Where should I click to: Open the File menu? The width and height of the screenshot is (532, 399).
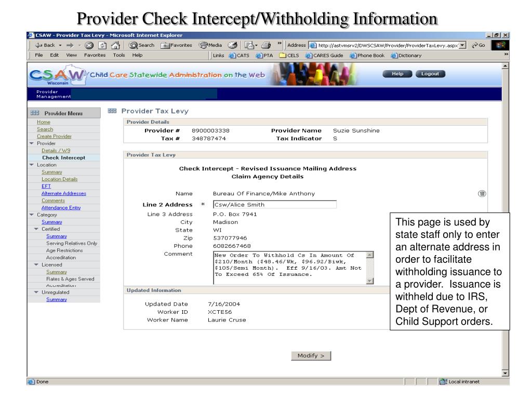point(38,55)
